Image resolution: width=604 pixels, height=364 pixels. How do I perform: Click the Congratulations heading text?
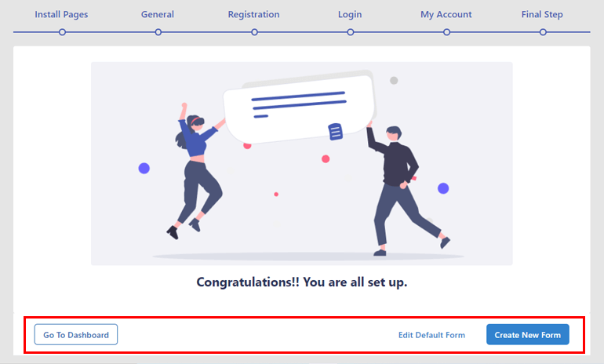pyautogui.click(x=302, y=282)
